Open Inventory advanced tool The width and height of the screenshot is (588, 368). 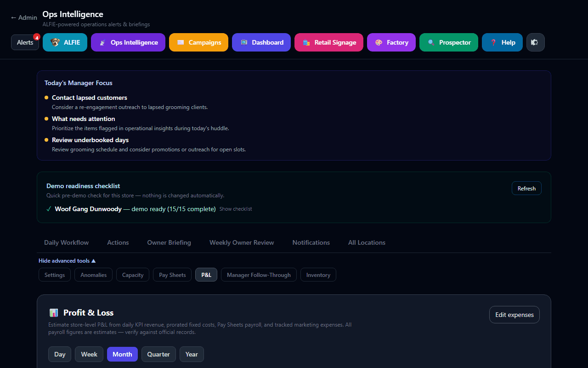318,275
